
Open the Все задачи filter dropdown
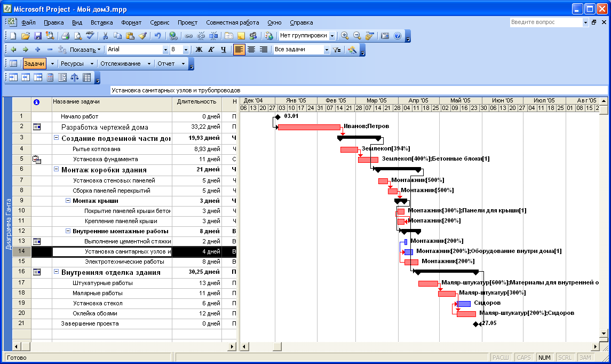point(327,50)
